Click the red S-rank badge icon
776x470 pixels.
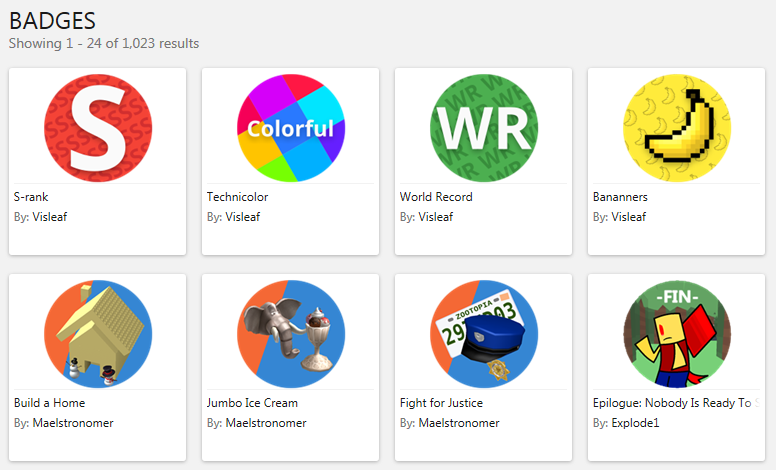pos(97,127)
